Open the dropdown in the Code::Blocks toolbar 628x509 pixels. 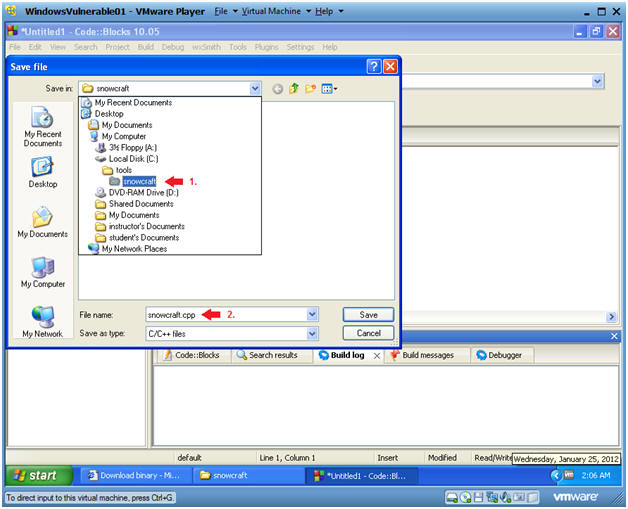click(598, 82)
